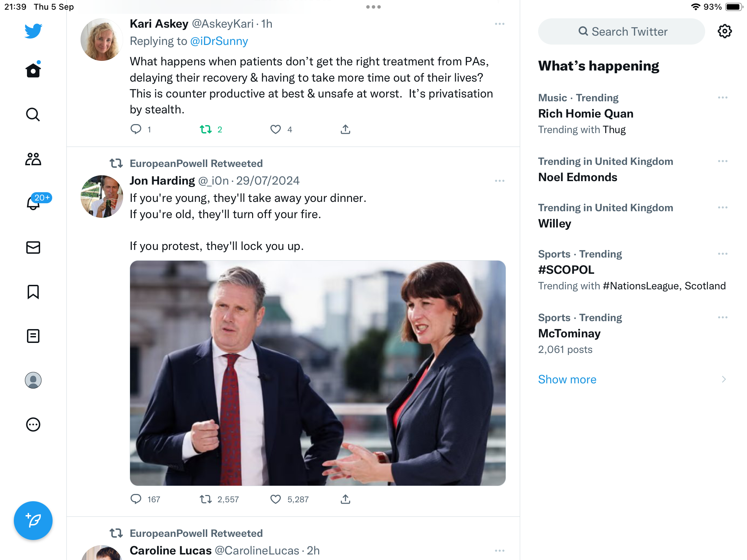
Task: Open more options on Jon Harding's tweet
Action: tap(499, 181)
